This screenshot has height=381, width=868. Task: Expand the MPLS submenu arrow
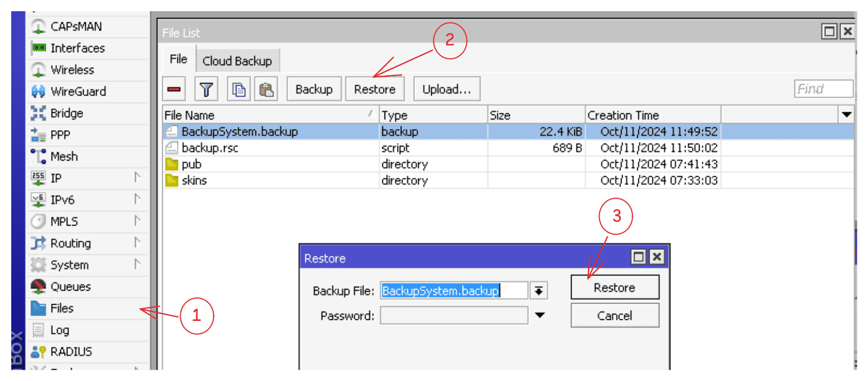coord(136,222)
